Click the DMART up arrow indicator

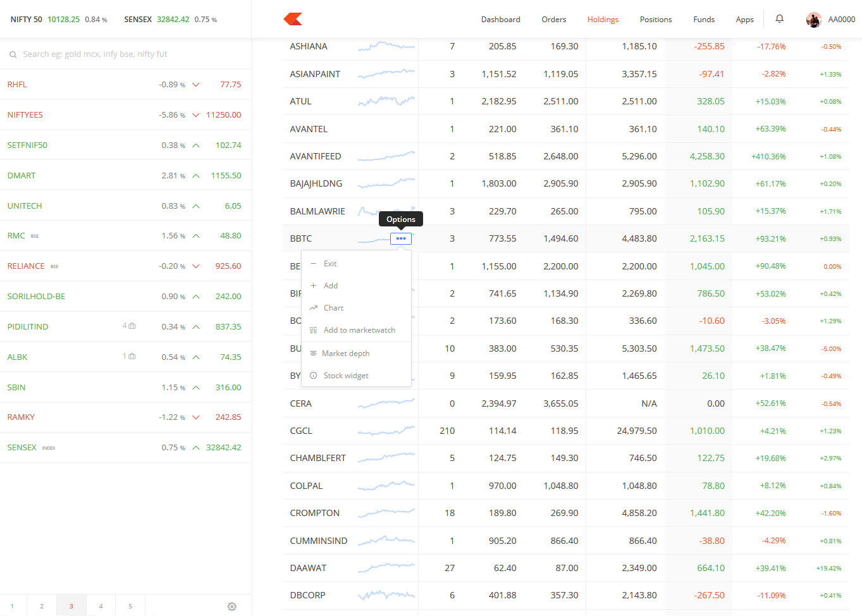[x=196, y=176]
